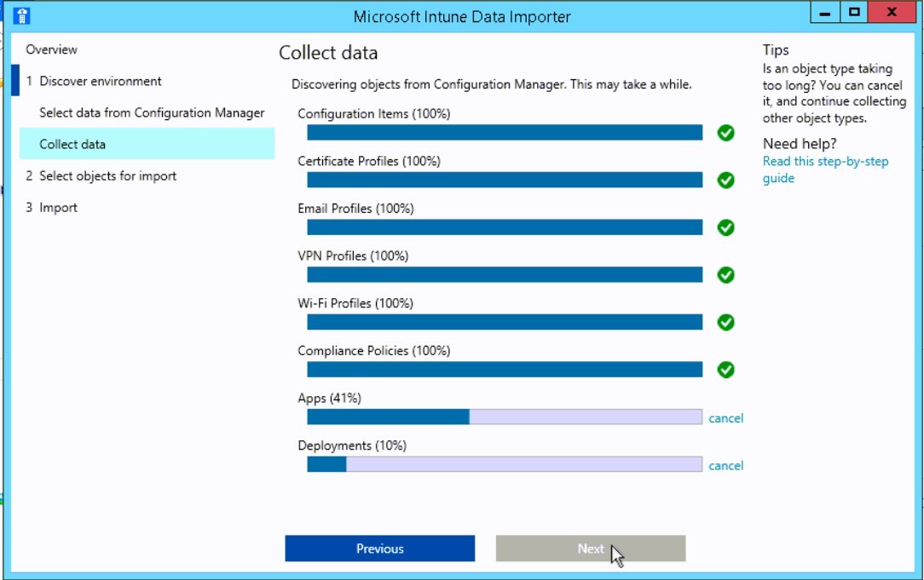Go to step 3 Import
The width and height of the screenshot is (924, 580).
point(51,207)
